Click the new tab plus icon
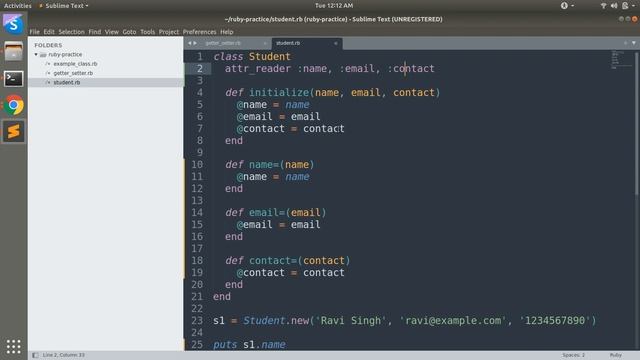The image size is (640, 360). click(x=625, y=43)
